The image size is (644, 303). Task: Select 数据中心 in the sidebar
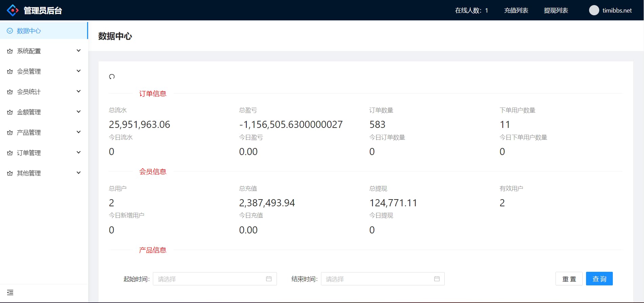[x=29, y=31]
